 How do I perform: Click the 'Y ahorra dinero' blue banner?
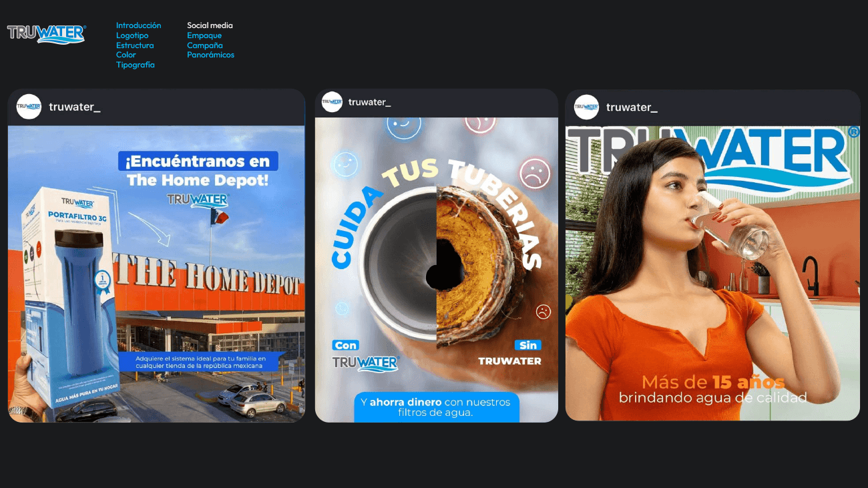point(436,407)
